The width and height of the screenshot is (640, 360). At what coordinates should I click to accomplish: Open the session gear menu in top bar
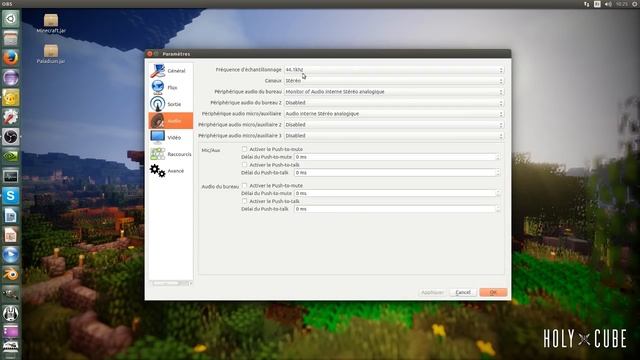[635, 4]
